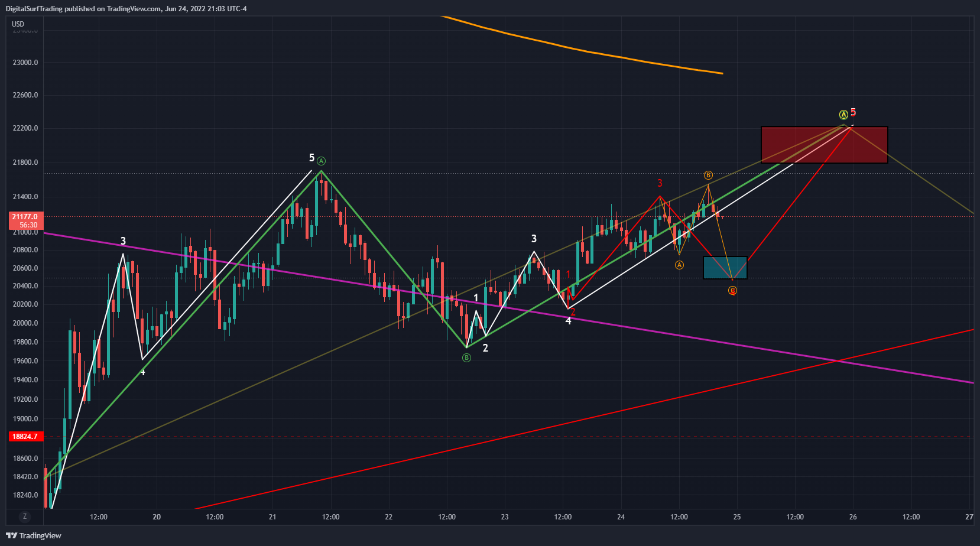Select the orange circled A wave label
Viewport: 980px width, 546px height.
tap(679, 265)
